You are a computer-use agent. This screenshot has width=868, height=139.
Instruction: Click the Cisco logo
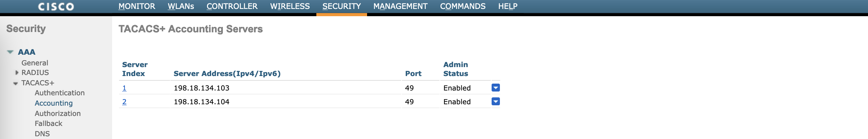pos(56,7)
